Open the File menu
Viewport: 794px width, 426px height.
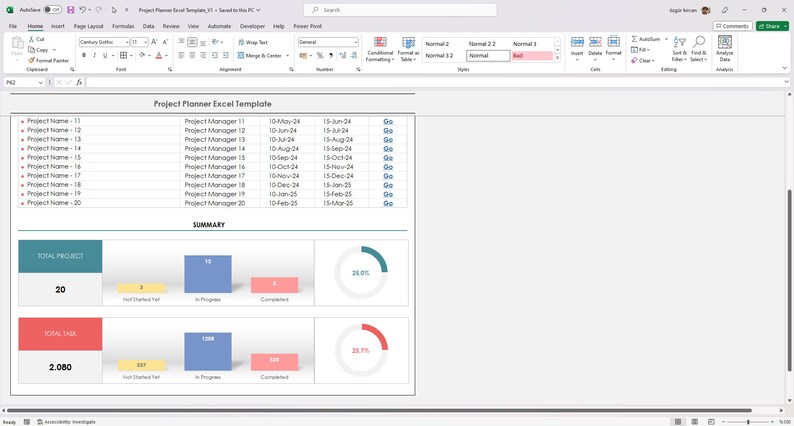tap(13, 26)
